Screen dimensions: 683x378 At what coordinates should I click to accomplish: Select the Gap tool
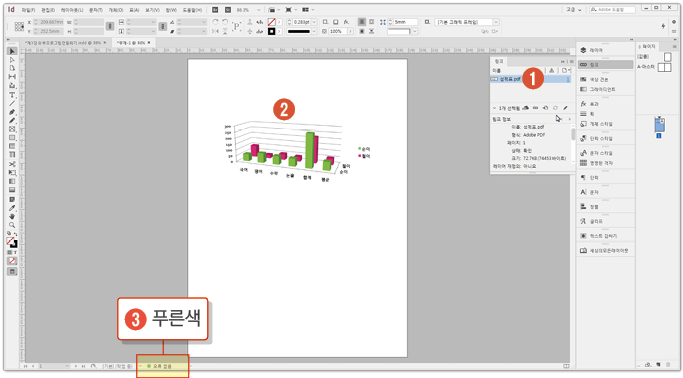pos(12,77)
